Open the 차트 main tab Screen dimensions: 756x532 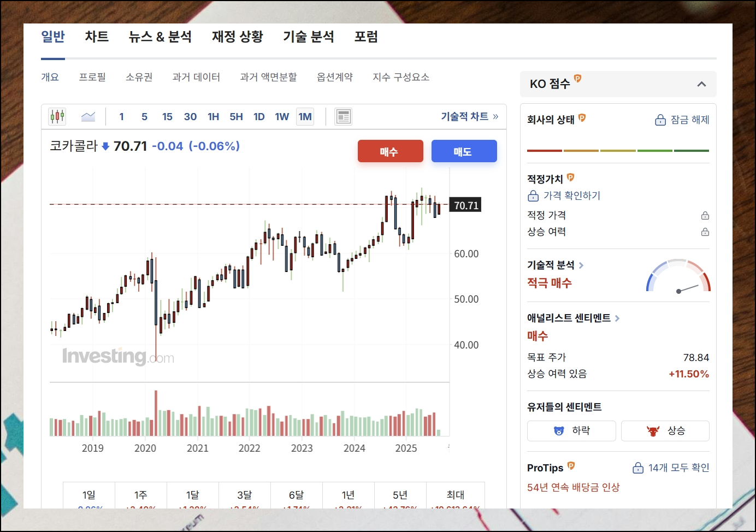click(97, 37)
